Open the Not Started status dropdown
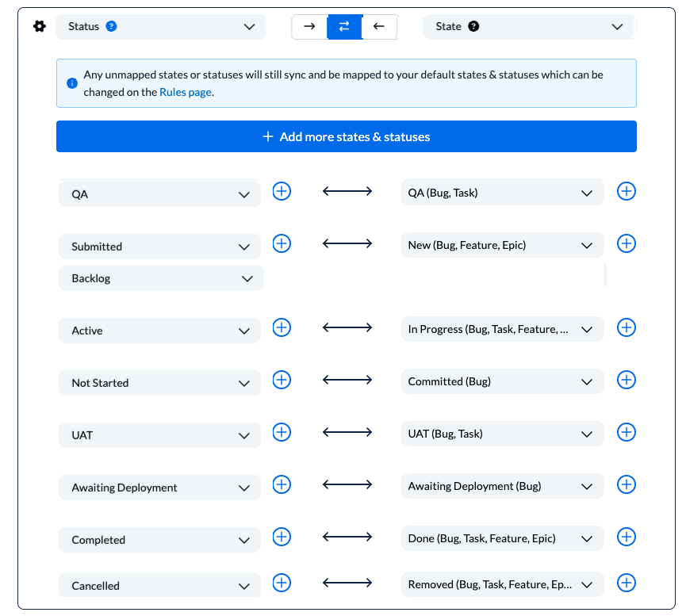This screenshot has width=686, height=616. point(159,383)
